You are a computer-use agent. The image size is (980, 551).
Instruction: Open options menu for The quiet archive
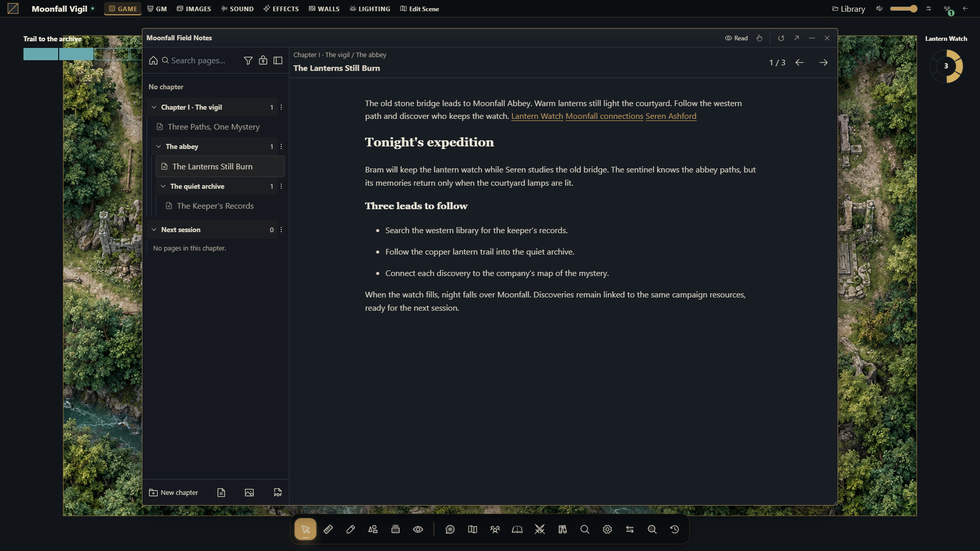281,186
